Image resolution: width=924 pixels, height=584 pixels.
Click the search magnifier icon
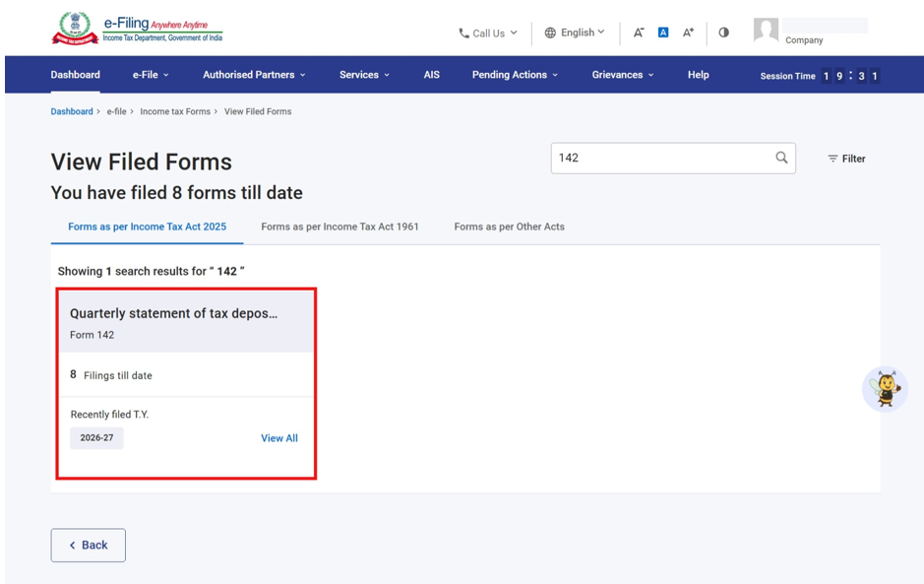(x=781, y=158)
